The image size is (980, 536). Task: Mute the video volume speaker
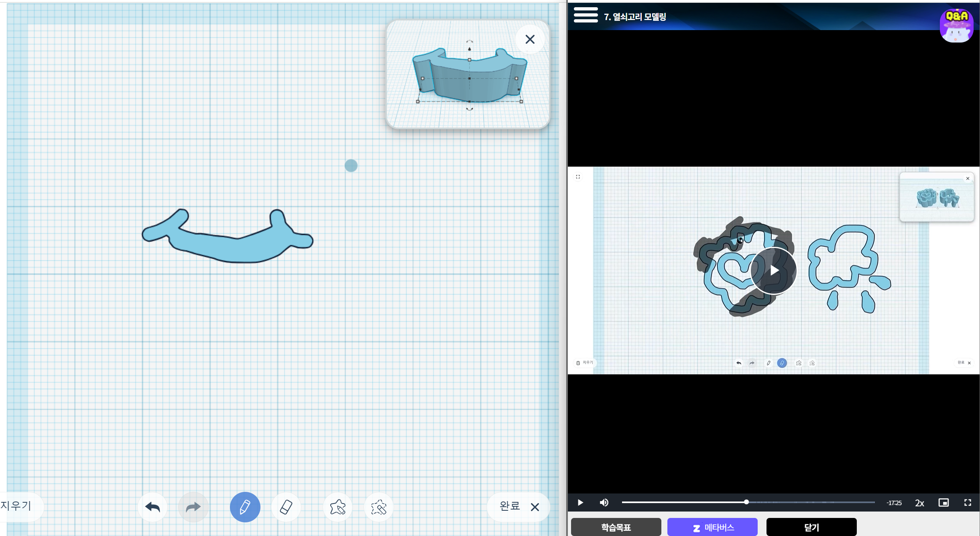(604, 502)
